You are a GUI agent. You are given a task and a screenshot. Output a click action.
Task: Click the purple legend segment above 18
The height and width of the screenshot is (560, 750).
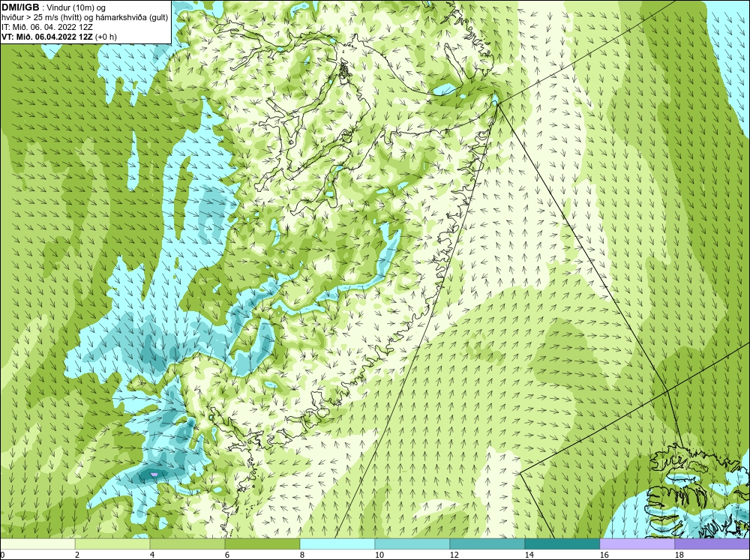coord(712,544)
